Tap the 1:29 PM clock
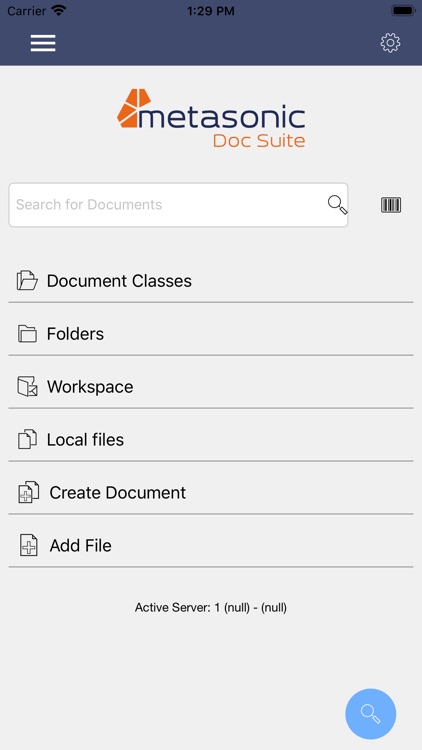Viewport: 422px width, 750px height. (x=211, y=11)
